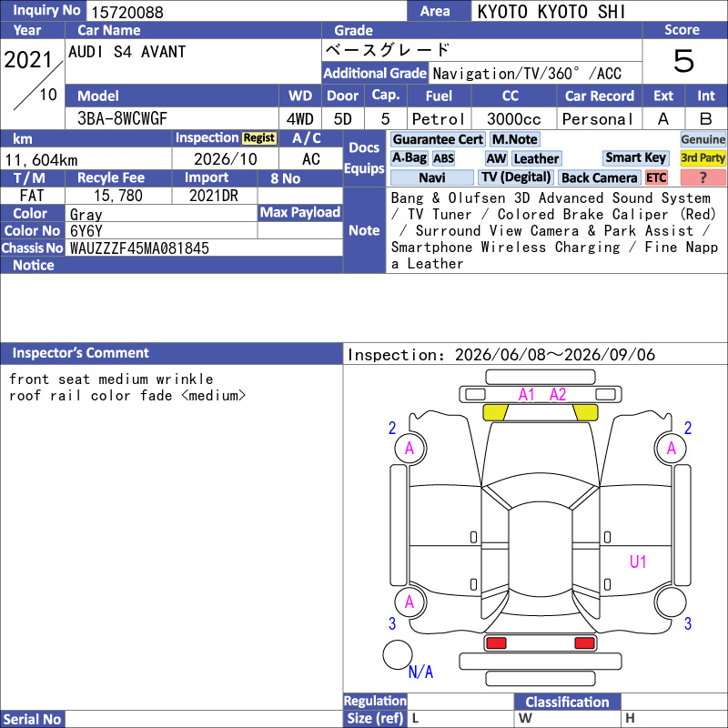This screenshot has height=728, width=728.
Task: Click the A mark on the lower-left wheel
Action: click(409, 602)
